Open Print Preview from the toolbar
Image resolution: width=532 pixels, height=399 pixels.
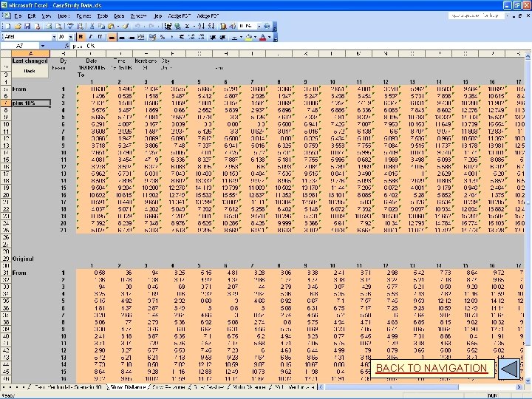(x=58, y=26)
